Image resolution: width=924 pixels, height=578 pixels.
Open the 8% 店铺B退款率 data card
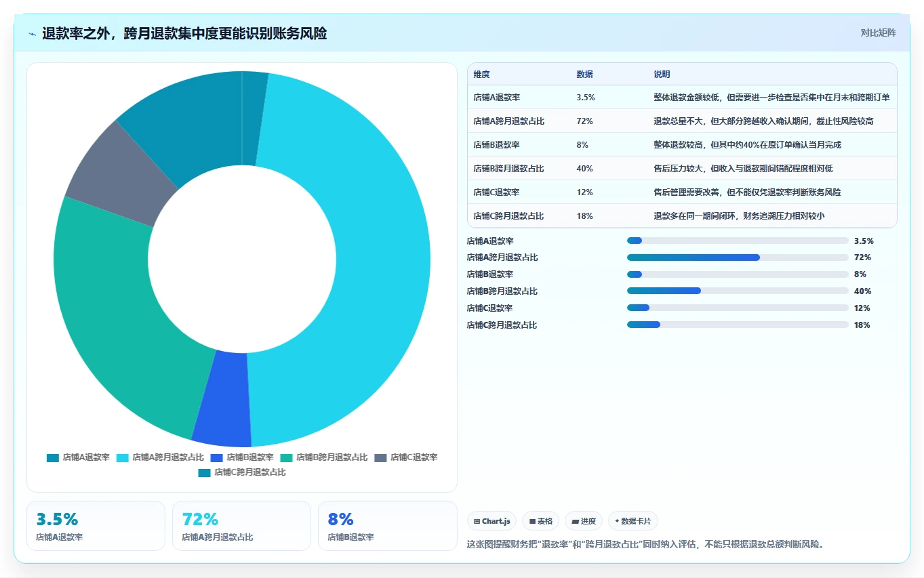click(387, 526)
